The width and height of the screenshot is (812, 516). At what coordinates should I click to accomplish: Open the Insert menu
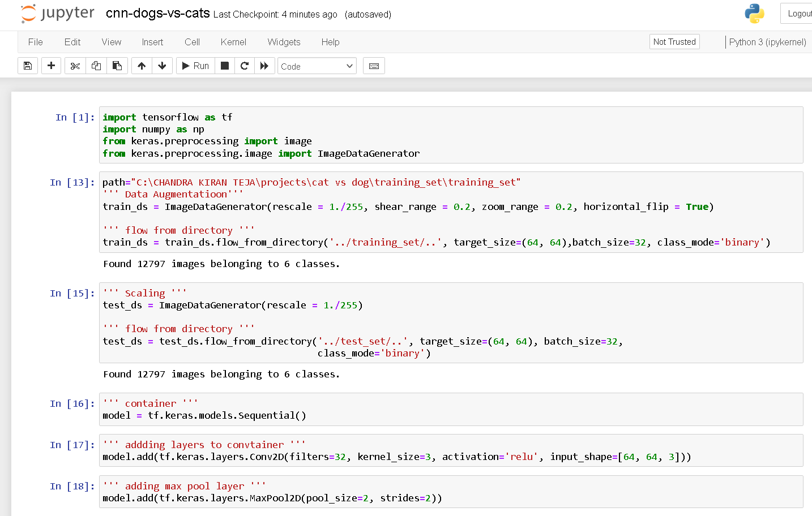click(152, 42)
